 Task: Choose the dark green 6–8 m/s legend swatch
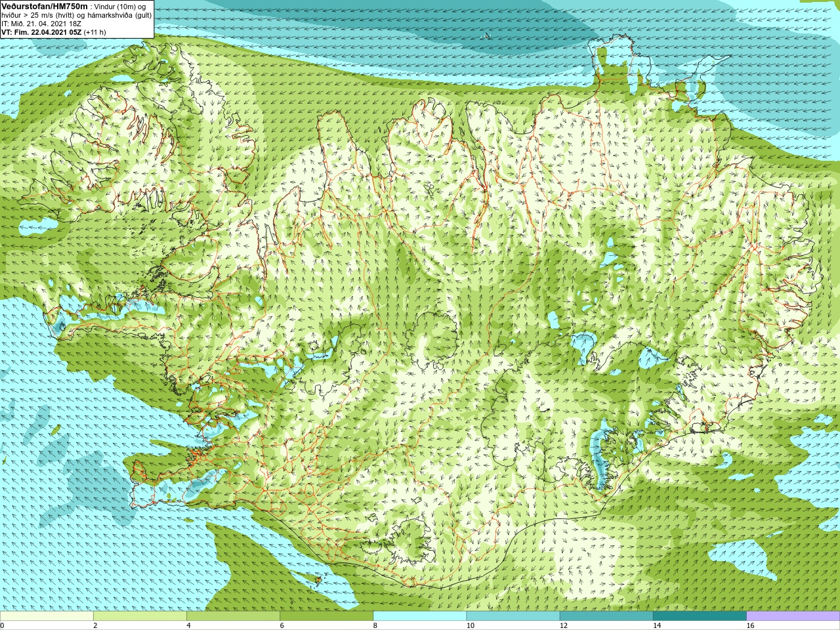coord(326,616)
